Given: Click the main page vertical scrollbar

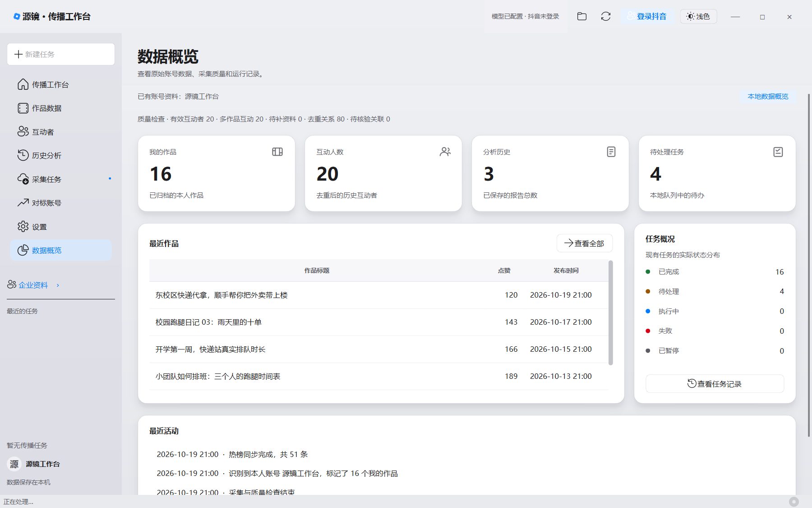Looking at the screenshot, I should click(x=809, y=265).
